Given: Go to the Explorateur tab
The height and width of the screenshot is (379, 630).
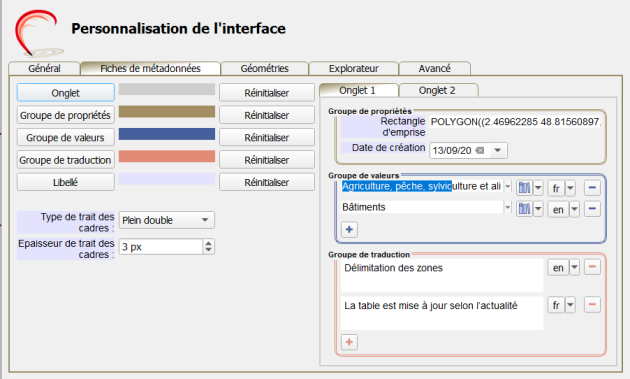Looking at the screenshot, I should tap(354, 68).
